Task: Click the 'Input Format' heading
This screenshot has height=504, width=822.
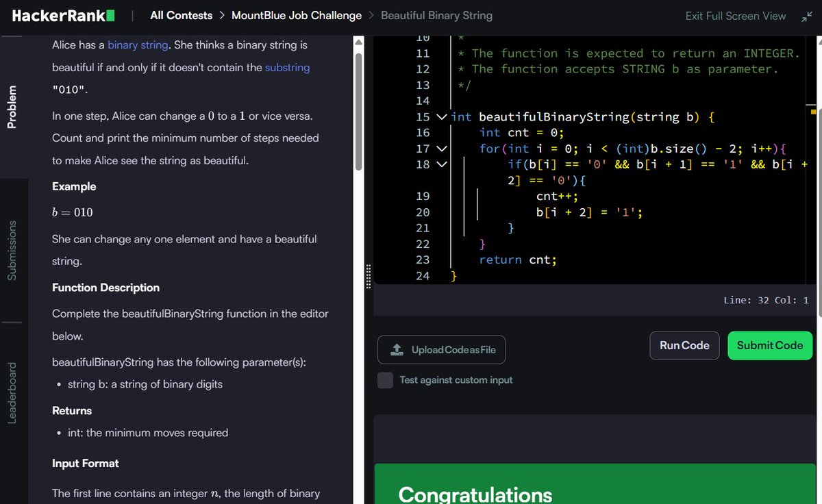Action: pos(86,464)
